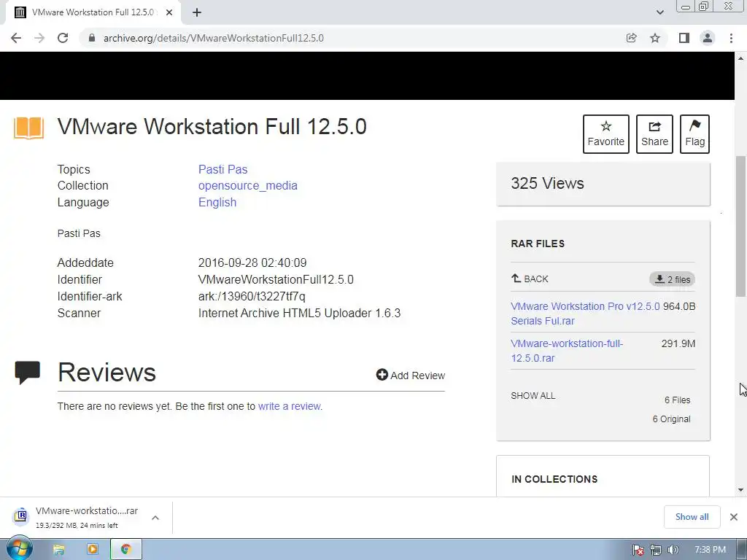The image size is (747, 560).
Task: Click the 325 Views text
Action: 547,183
